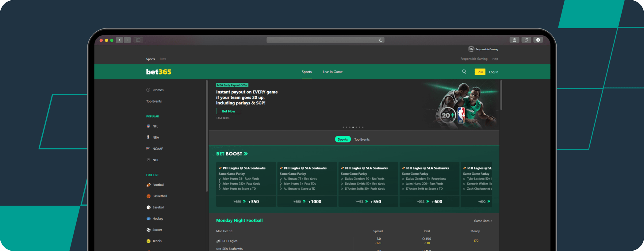644x251 pixels.
Task: Click the browser address bar
Action: coord(325,40)
